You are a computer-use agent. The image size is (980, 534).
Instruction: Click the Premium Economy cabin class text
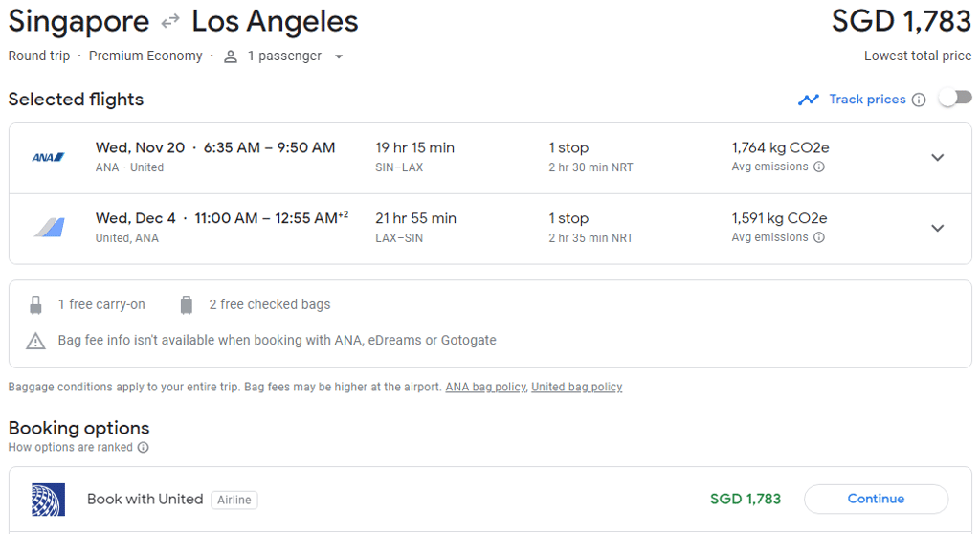[x=145, y=56]
